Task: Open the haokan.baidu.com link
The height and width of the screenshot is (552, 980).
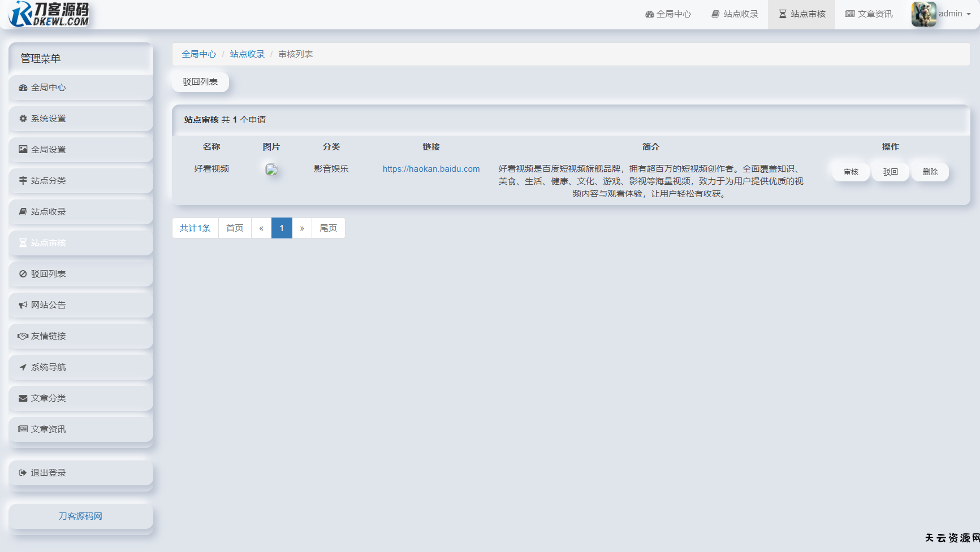Action: click(431, 169)
